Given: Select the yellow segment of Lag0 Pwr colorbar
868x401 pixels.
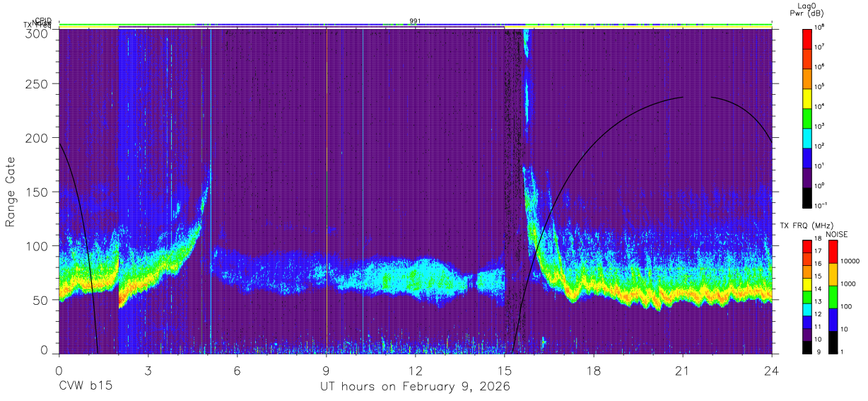Looking at the screenshot, I should (807, 98).
